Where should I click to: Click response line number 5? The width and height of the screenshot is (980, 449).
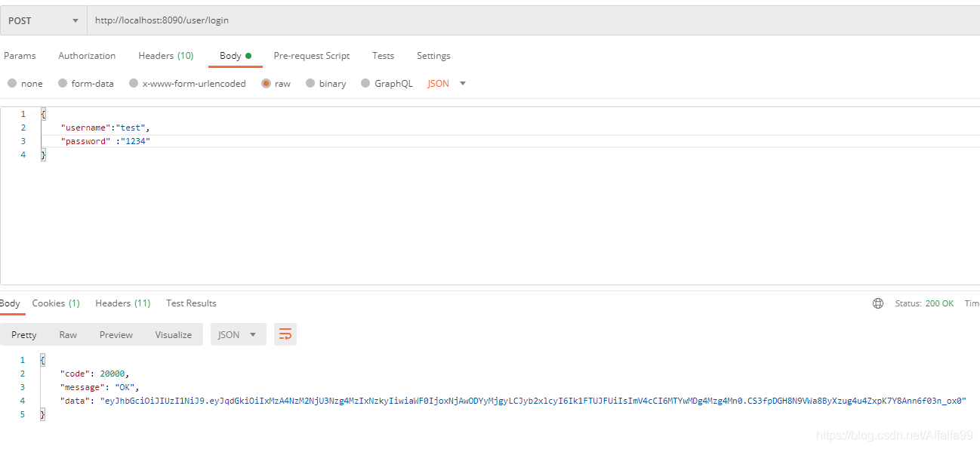click(x=23, y=414)
